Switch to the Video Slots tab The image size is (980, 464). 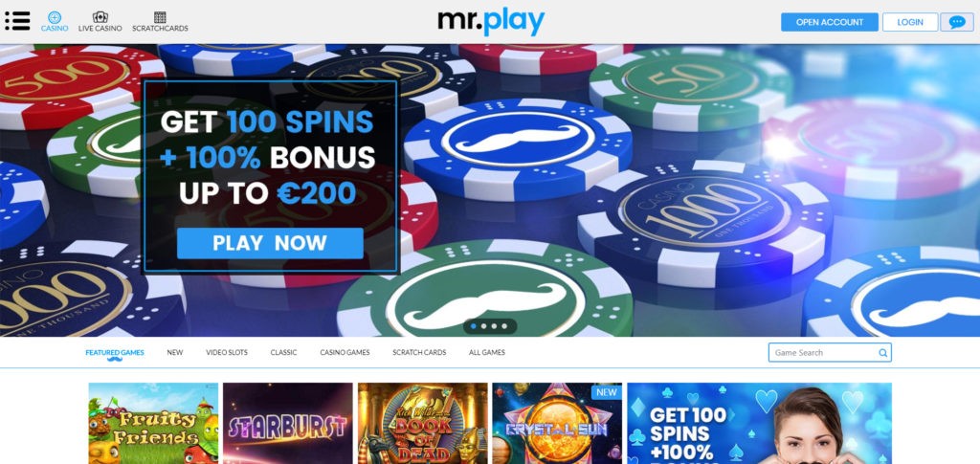coord(227,352)
